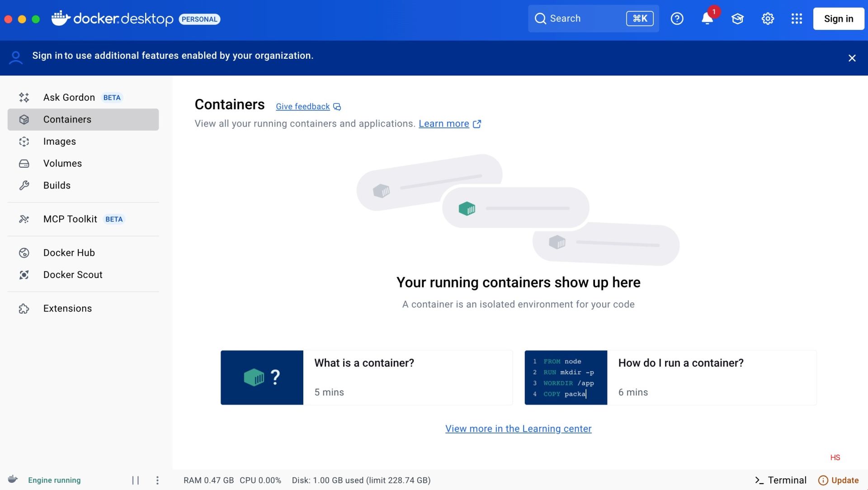The height and width of the screenshot is (490, 868).
Task: Click the Learn more external link icon
Action: click(477, 124)
